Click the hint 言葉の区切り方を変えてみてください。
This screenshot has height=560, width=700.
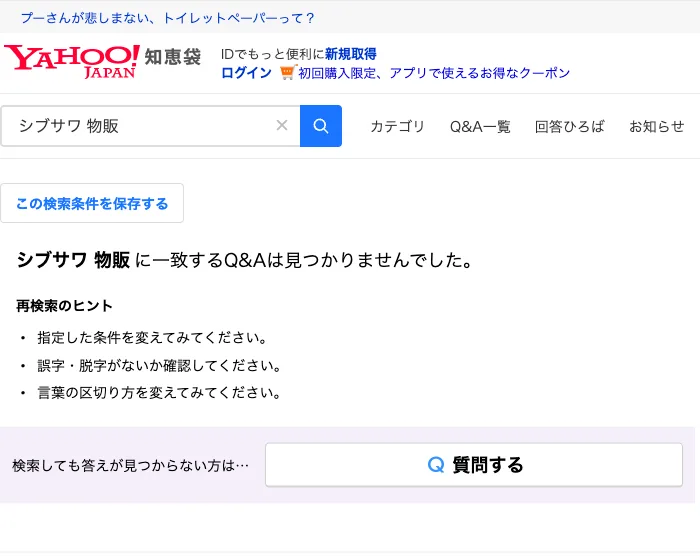click(159, 393)
